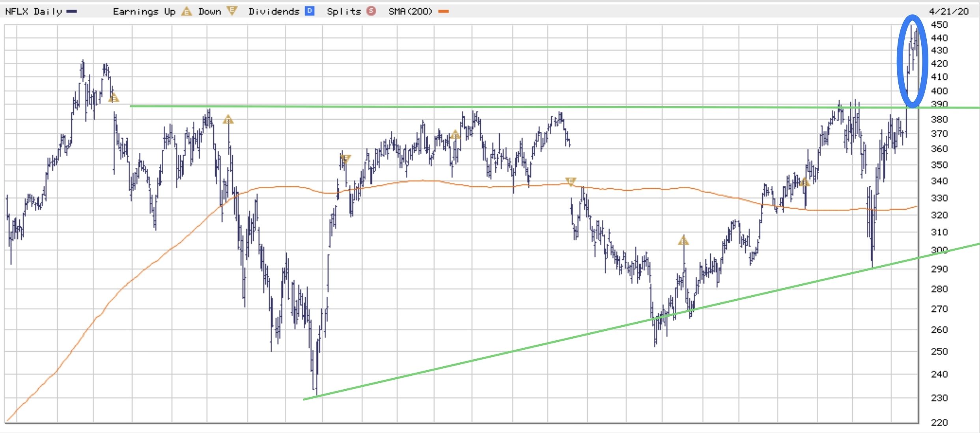The height and width of the screenshot is (433, 980).
Task: Click the 220 price axis label
Action: click(x=939, y=422)
